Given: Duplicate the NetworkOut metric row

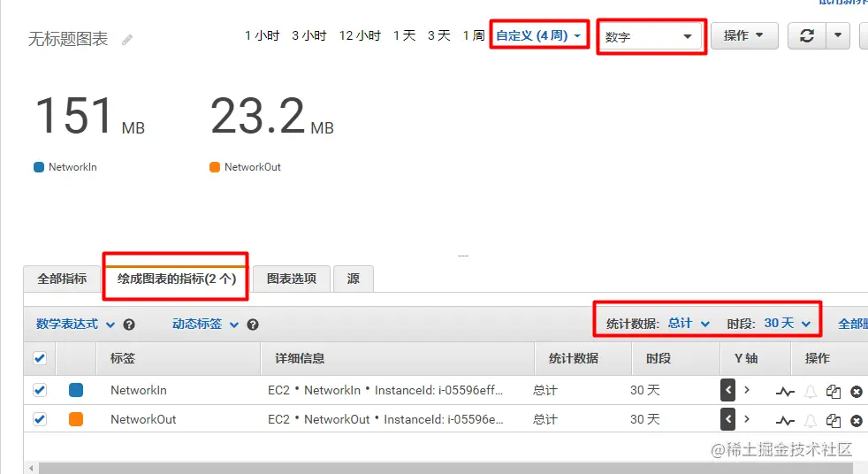Looking at the screenshot, I should click(x=834, y=421).
